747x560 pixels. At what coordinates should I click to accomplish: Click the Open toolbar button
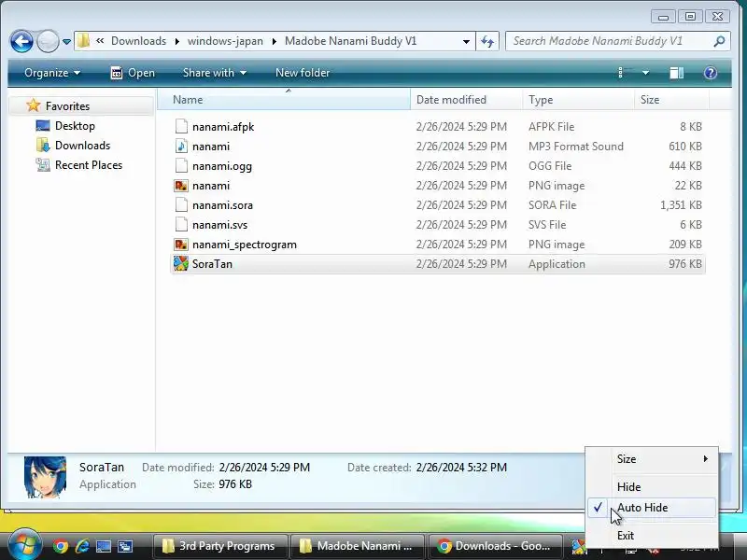[133, 73]
